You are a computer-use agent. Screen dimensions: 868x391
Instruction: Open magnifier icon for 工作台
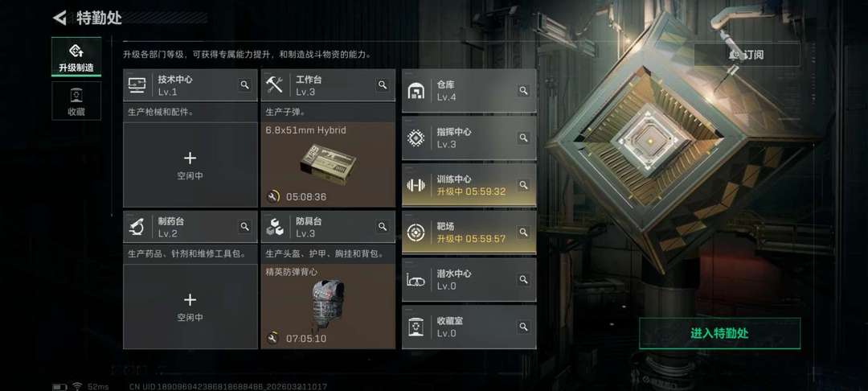click(383, 84)
